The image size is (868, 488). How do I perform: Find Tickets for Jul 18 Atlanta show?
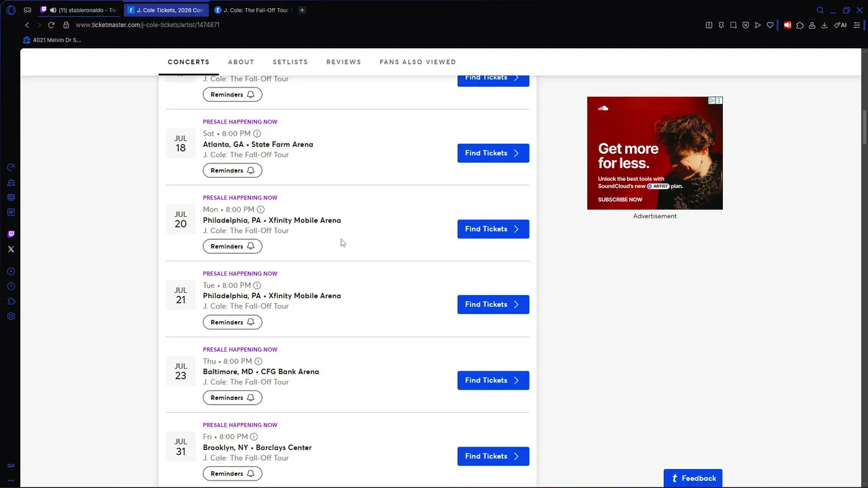[493, 153]
